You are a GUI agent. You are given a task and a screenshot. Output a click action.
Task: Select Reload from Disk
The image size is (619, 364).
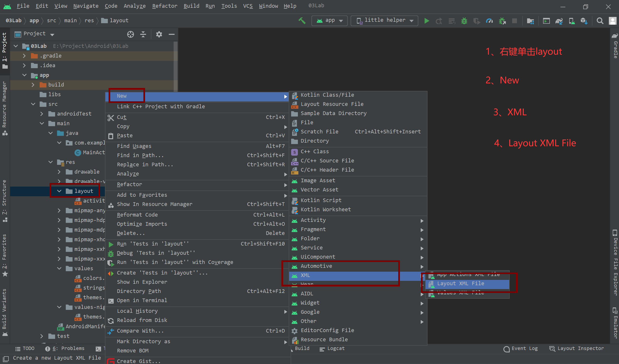(197, 320)
